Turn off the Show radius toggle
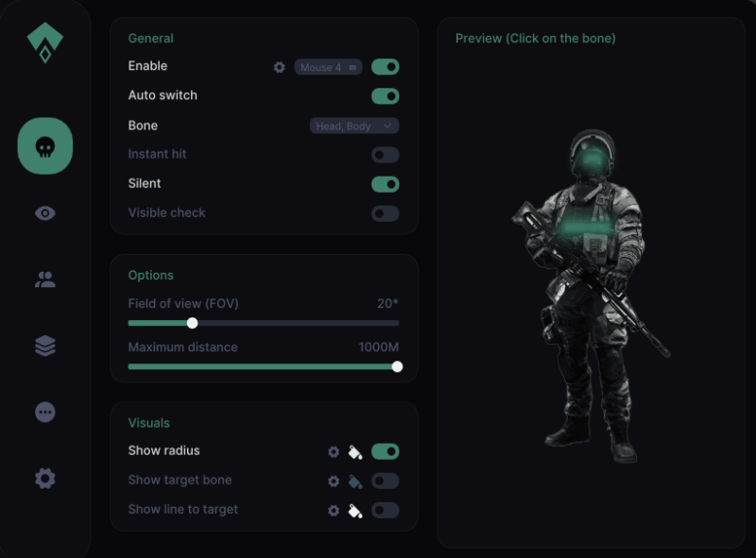Screen dimensions: 756x558 pyautogui.click(x=385, y=452)
